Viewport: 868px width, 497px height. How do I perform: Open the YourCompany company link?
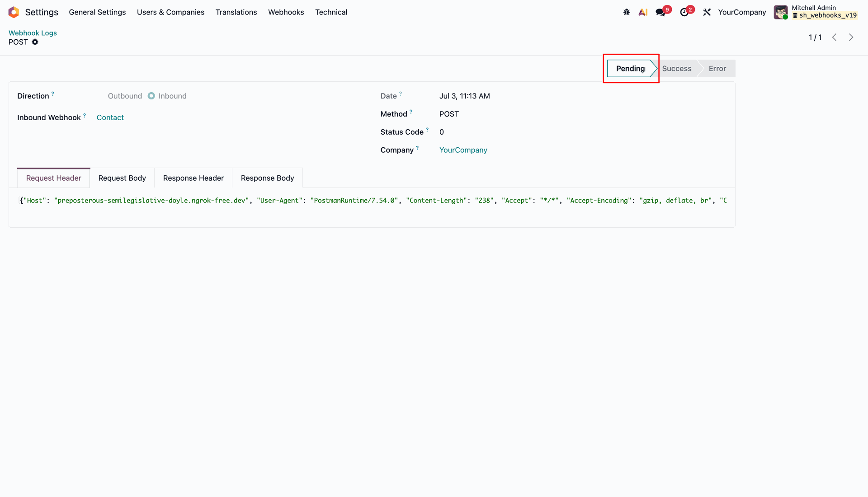[463, 150]
